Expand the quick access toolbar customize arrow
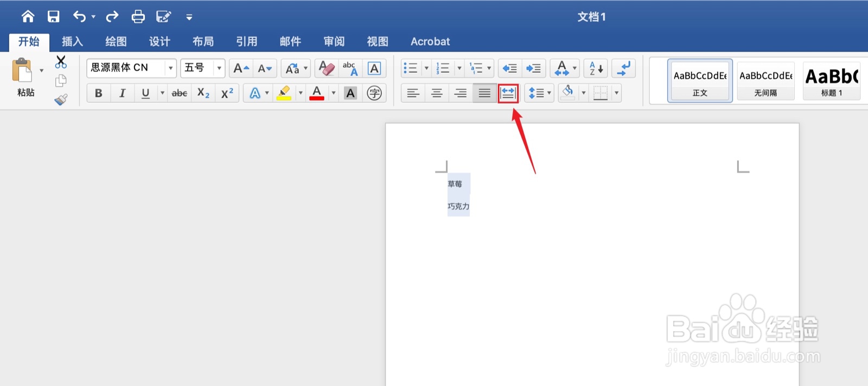The height and width of the screenshot is (386, 868). tap(189, 17)
